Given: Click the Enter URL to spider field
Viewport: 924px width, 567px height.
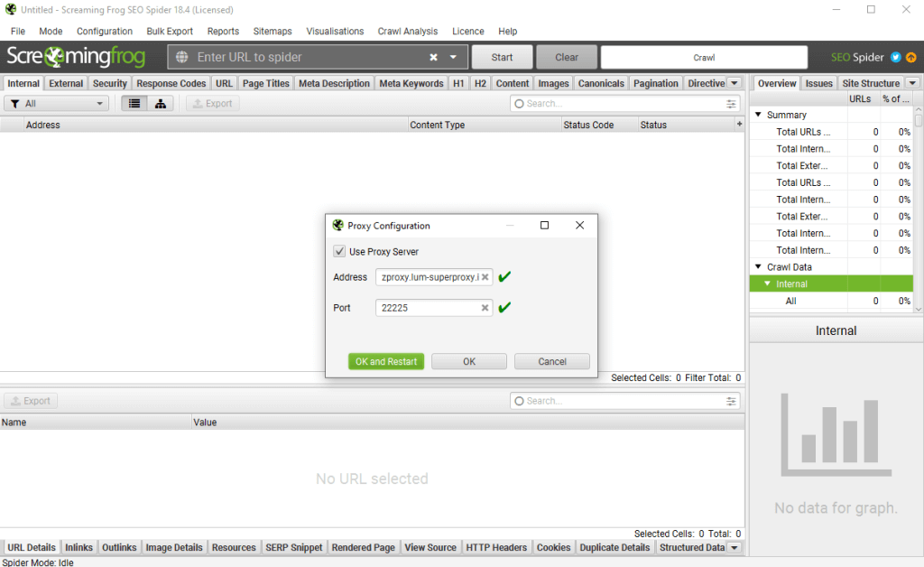Looking at the screenshot, I should pyautogui.click(x=307, y=57).
